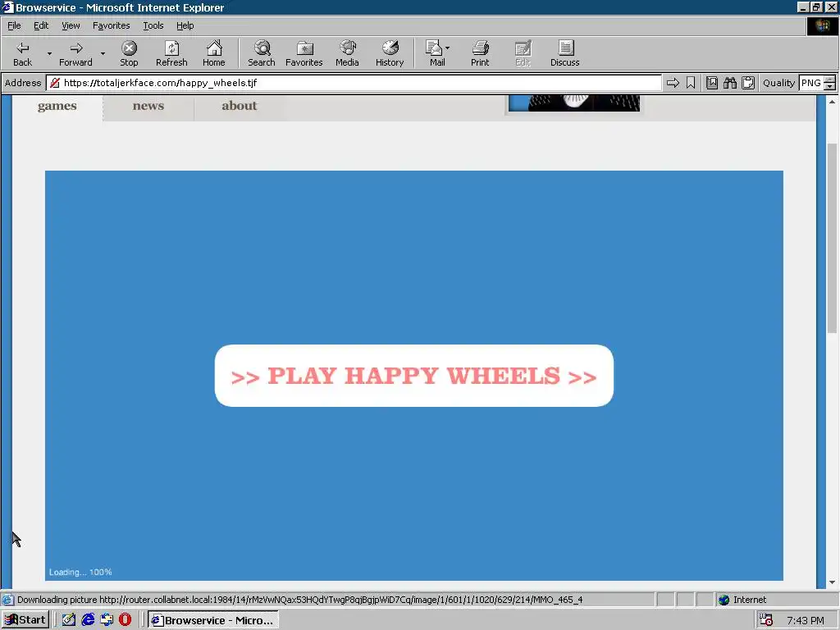This screenshot has height=630, width=840.
Task: Click the 7:43 PM clock
Action: point(806,620)
